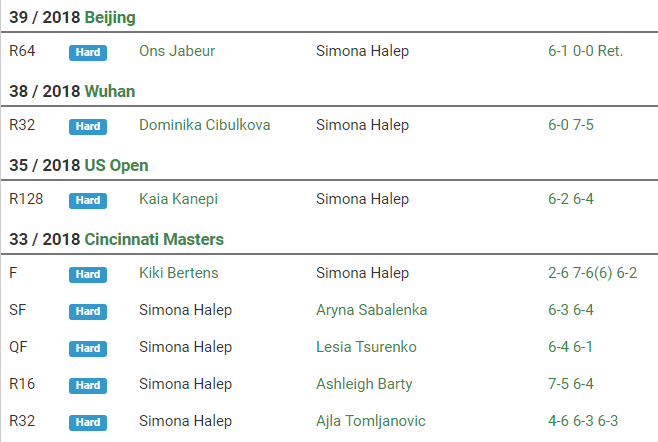
Task: View Kiki Bertens' profile link
Action: click(x=178, y=273)
